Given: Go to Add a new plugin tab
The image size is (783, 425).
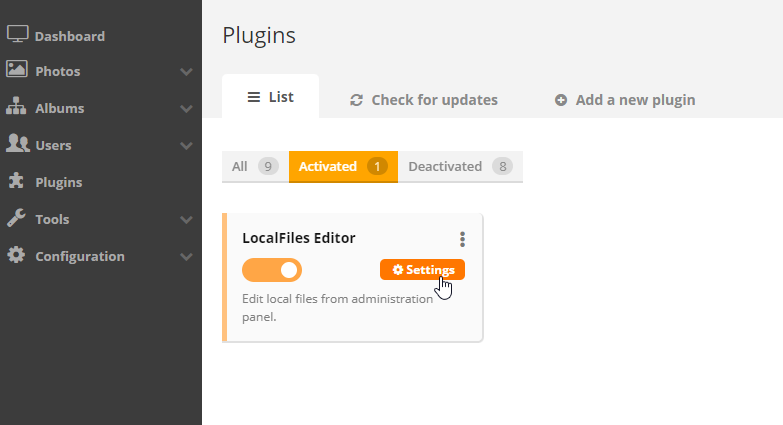Looking at the screenshot, I should [x=625, y=100].
